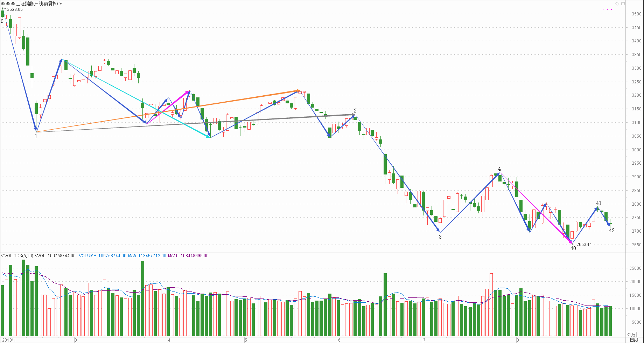Select the wave point labeled 3
Viewport: 644px width, 343px height.
pos(440,237)
